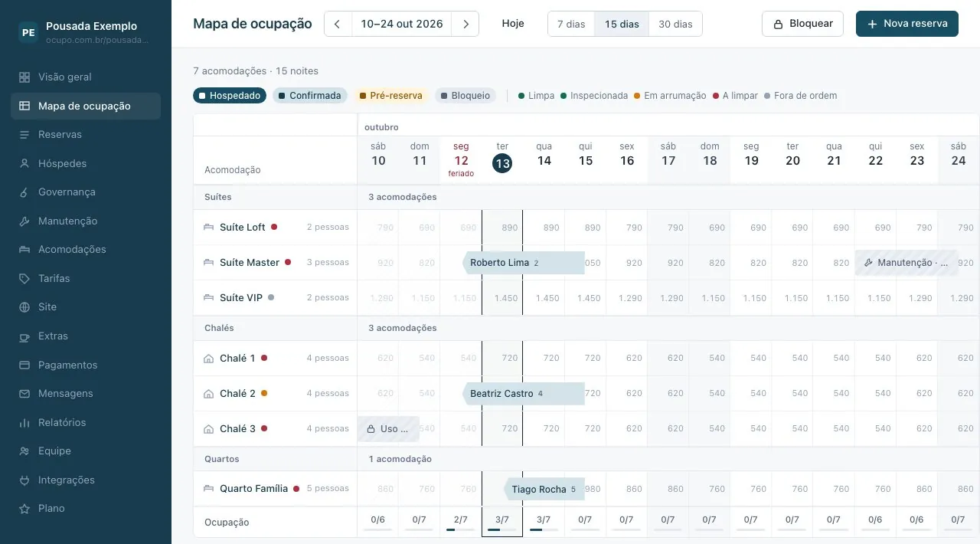Image resolution: width=980 pixels, height=544 pixels.
Task: Go to previous date range
Action: [x=338, y=24]
